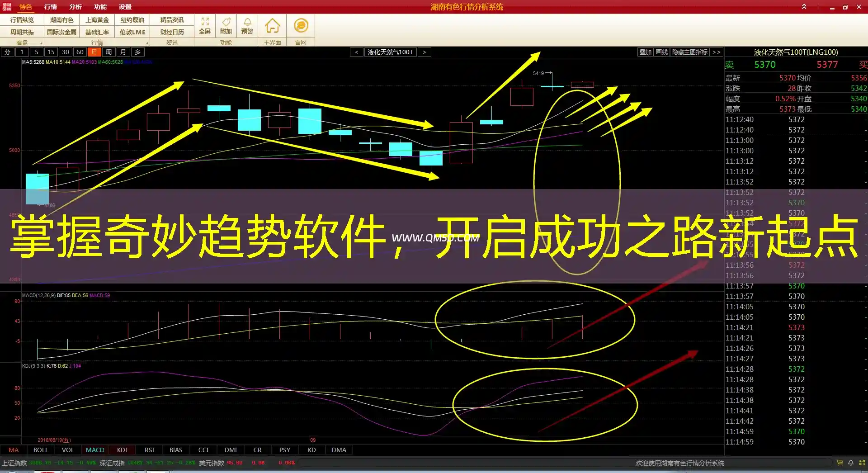This screenshot has width=868, height=473.
Task: Open the 设置 ribbon tab
Action: (125, 7)
